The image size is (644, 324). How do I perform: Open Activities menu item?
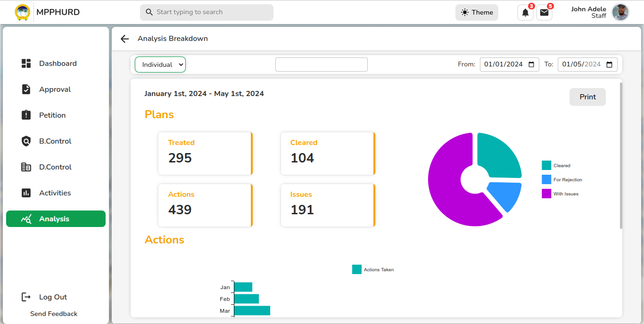(56, 193)
